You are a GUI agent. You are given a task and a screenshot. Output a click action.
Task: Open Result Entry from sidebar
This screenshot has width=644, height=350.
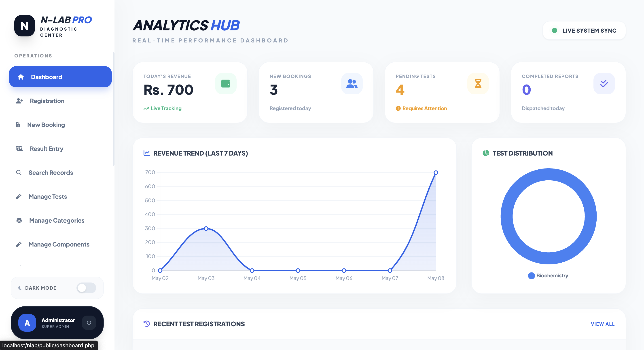click(60, 149)
